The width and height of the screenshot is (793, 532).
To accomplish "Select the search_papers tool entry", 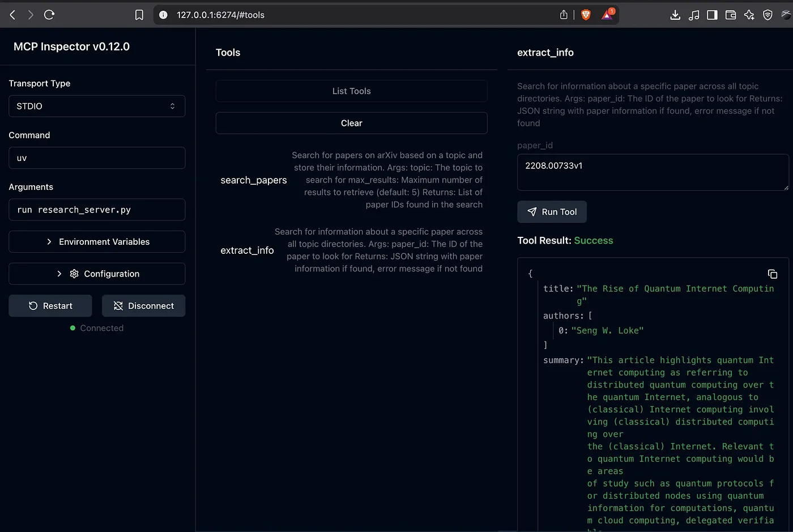I will (x=253, y=180).
